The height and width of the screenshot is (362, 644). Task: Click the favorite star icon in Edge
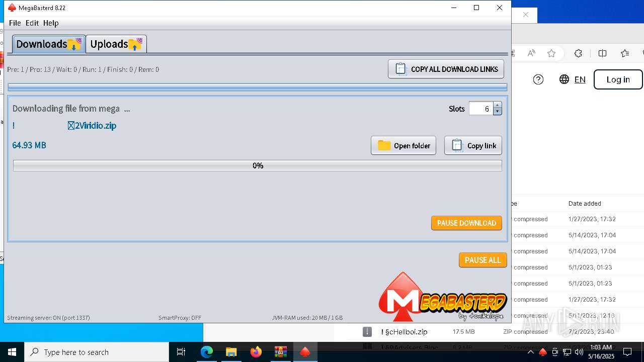pyautogui.click(x=551, y=53)
